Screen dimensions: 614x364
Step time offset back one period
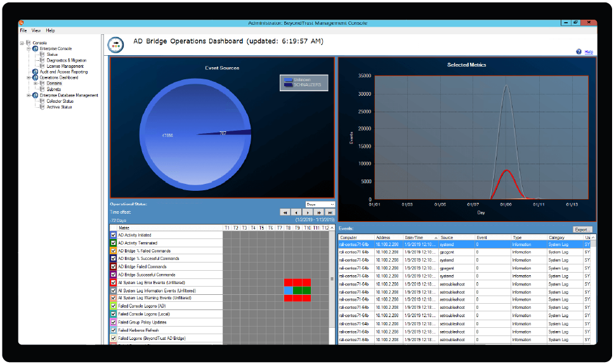(296, 212)
